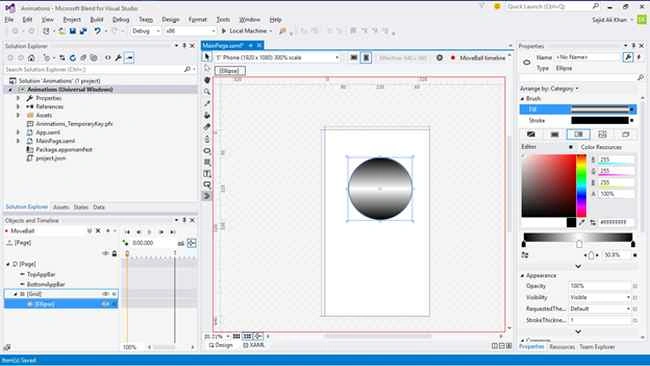Click Events lightning icon in Properties
Viewport: 650px width, 366px height.
click(x=639, y=58)
